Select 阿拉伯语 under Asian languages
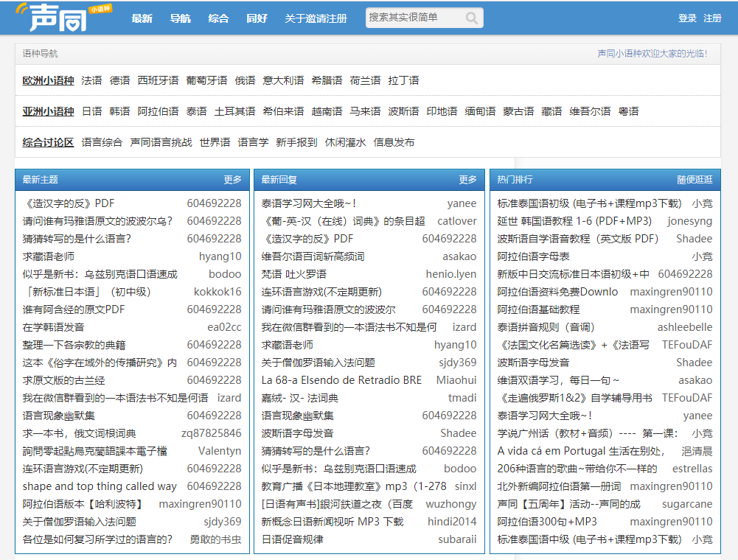The image size is (738, 560). pyautogui.click(x=158, y=111)
